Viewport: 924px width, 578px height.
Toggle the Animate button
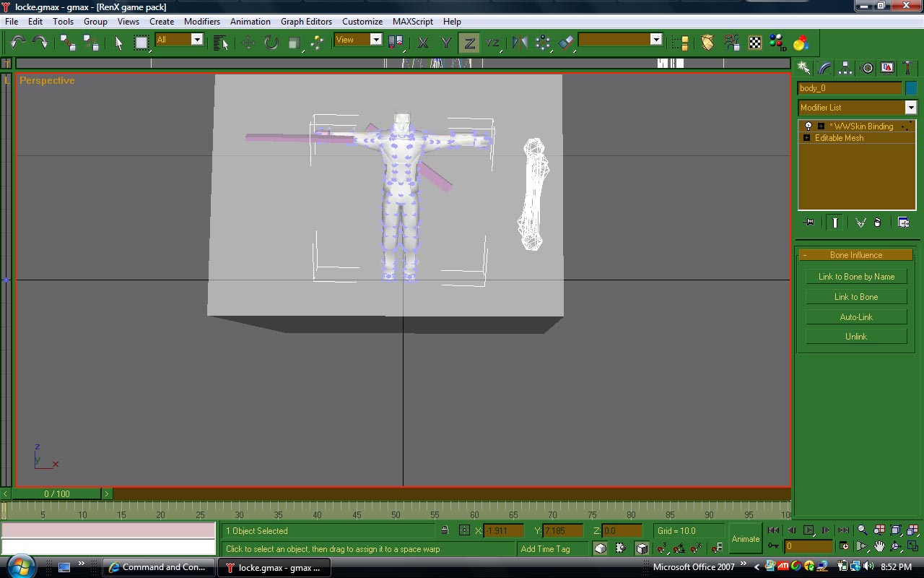(x=745, y=539)
